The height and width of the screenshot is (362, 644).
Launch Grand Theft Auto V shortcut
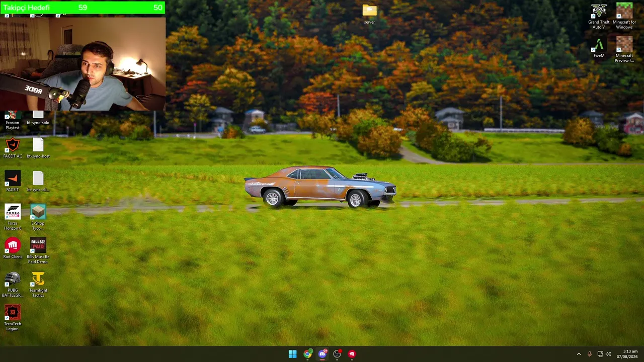tap(599, 17)
